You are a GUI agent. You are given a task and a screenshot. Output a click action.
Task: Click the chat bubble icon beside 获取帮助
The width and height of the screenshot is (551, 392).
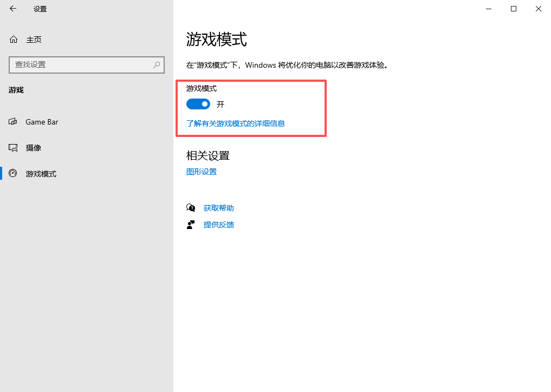[191, 208]
